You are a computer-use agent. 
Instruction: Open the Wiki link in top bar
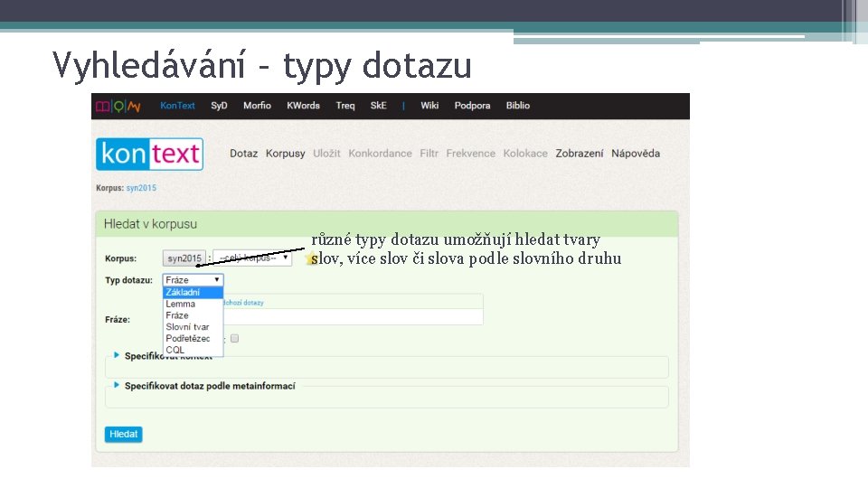pyautogui.click(x=429, y=106)
